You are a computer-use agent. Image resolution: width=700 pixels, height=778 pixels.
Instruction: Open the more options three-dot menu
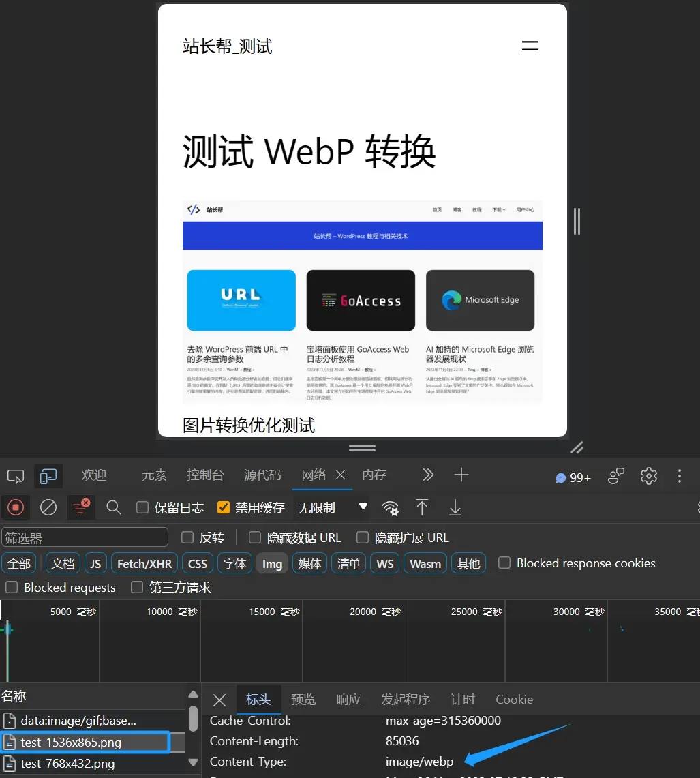point(679,477)
